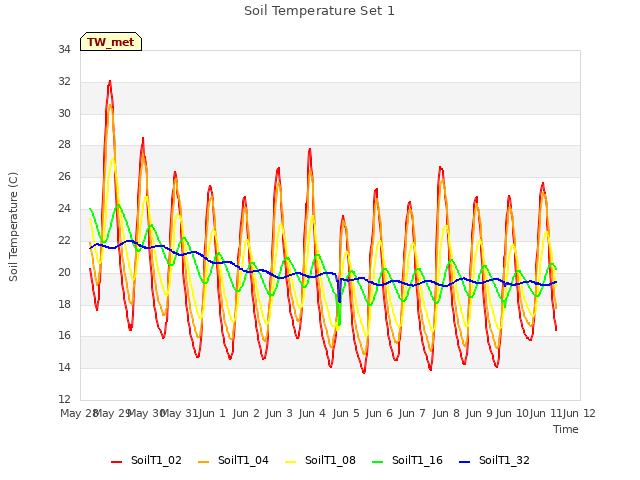Toggle SoilT1_04 legend entry
This screenshot has height=480, width=640.
tap(233, 460)
